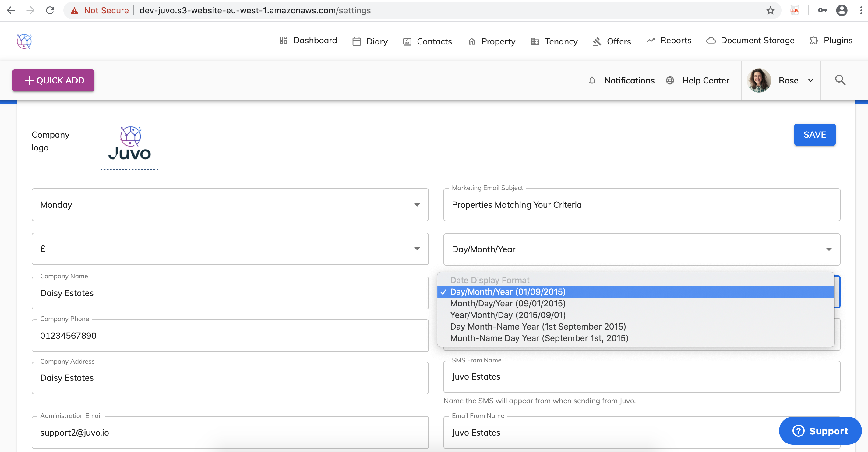The width and height of the screenshot is (868, 452).
Task: Expand the Monday weekday dropdown
Action: [230, 205]
